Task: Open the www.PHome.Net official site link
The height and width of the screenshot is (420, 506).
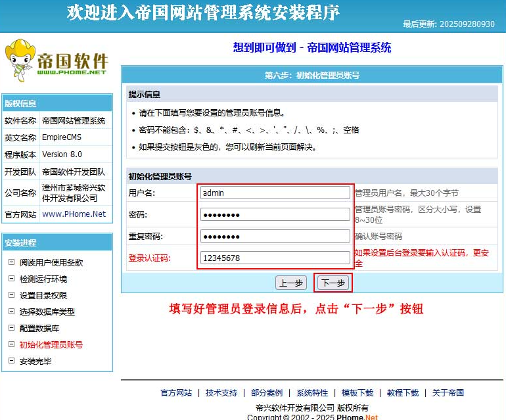Action: pos(74,214)
